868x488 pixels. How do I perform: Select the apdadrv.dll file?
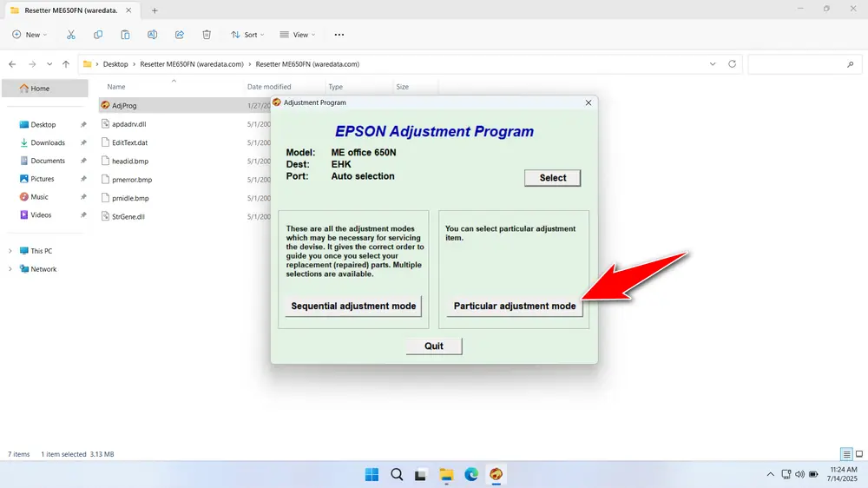pos(129,124)
